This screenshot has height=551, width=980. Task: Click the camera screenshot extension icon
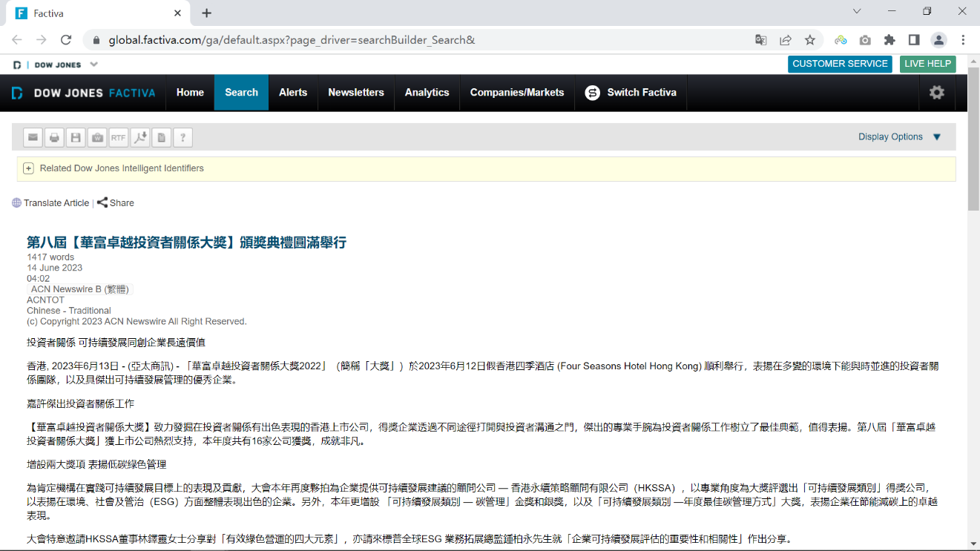pos(865,40)
